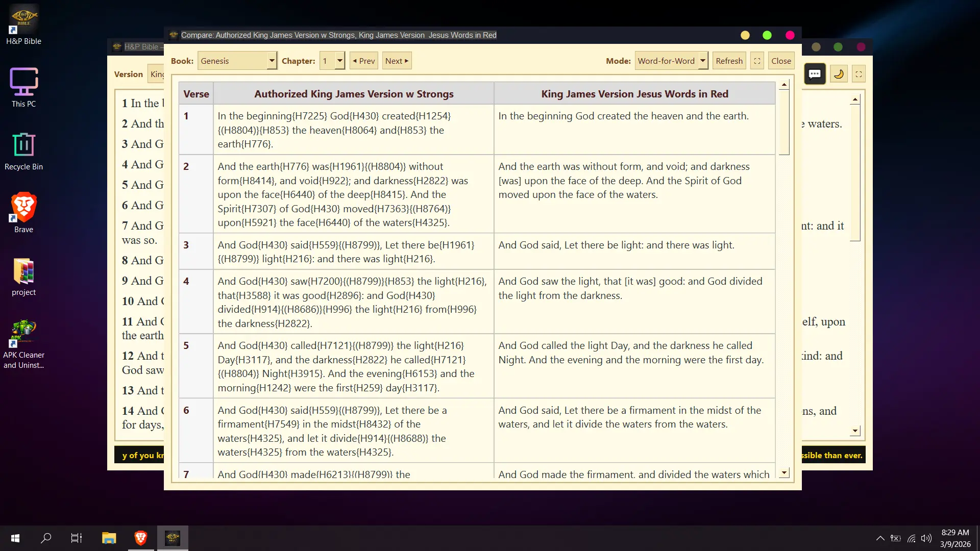
Task: Click the Verse column header
Action: click(196, 94)
